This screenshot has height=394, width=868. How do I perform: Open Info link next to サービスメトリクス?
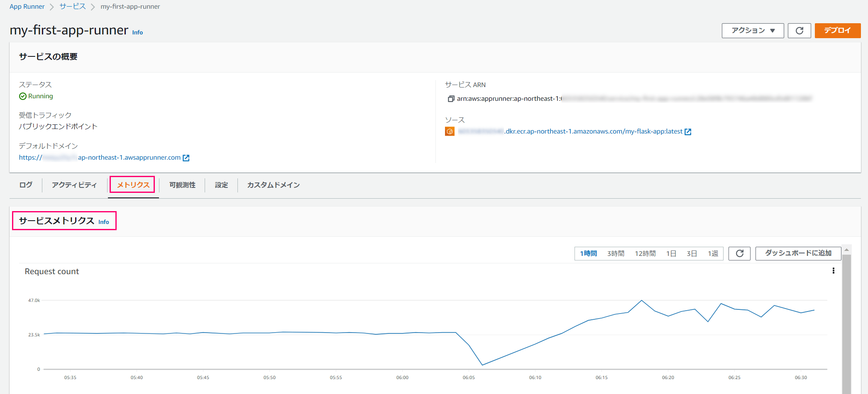pyautogui.click(x=104, y=222)
